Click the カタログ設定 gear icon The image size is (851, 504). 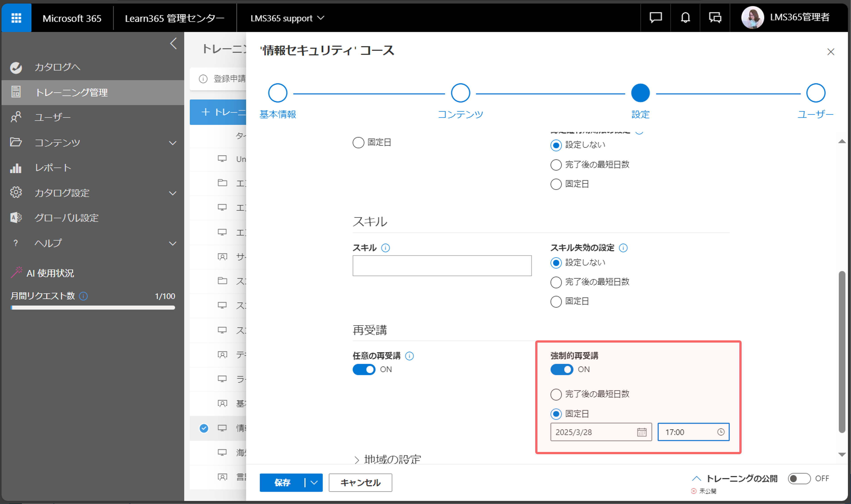click(x=16, y=193)
